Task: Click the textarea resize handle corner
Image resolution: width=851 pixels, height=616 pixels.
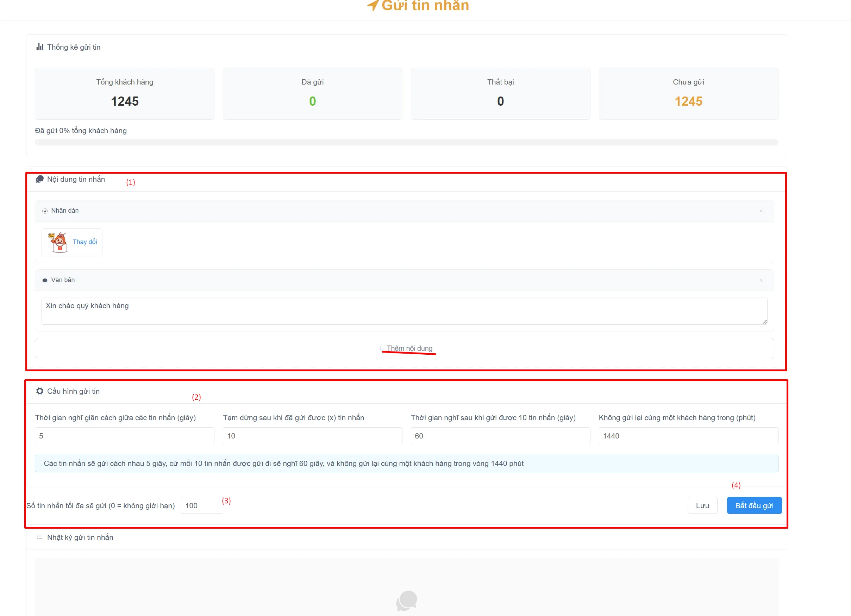Action: click(x=764, y=322)
